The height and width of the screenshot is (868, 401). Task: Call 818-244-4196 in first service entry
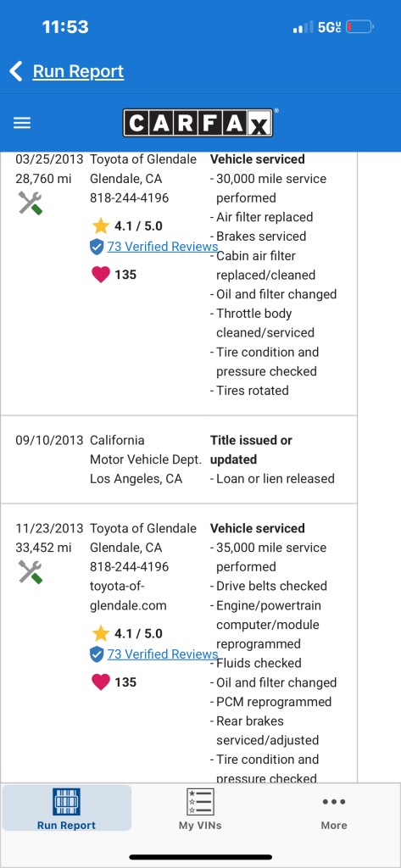click(x=130, y=198)
